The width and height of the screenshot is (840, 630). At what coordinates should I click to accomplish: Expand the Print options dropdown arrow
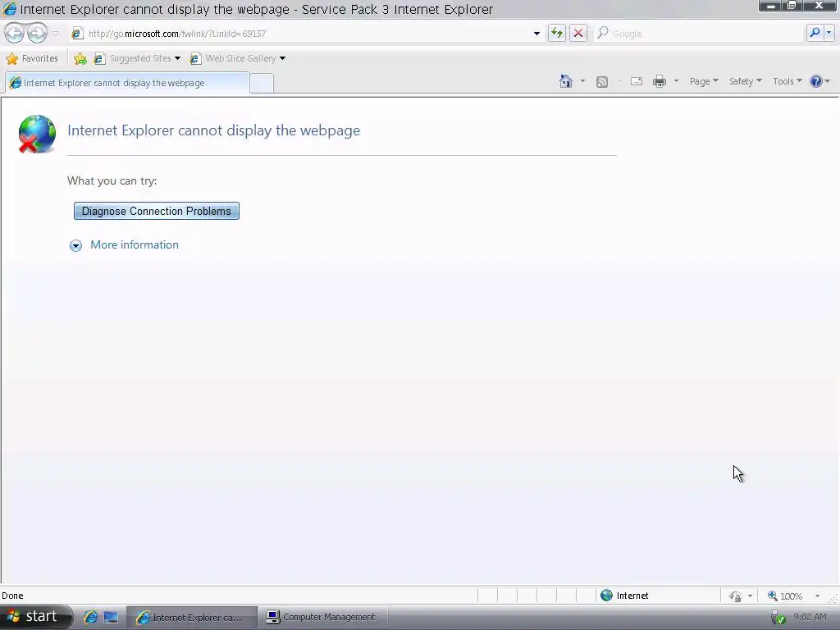tap(676, 81)
